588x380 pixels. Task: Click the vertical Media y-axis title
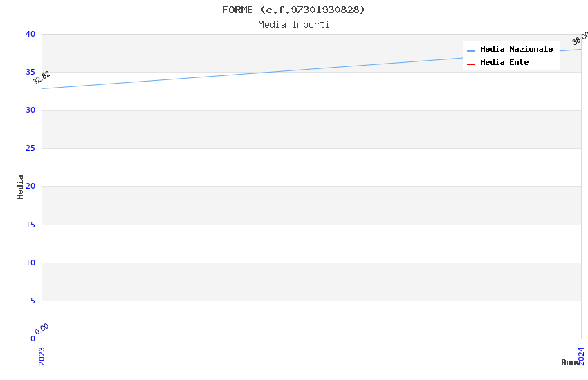point(21,187)
